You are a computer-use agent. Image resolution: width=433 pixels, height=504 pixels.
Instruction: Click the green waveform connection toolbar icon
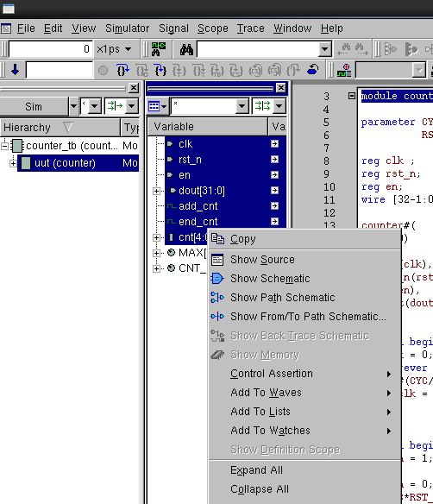pyautogui.click(x=159, y=49)
